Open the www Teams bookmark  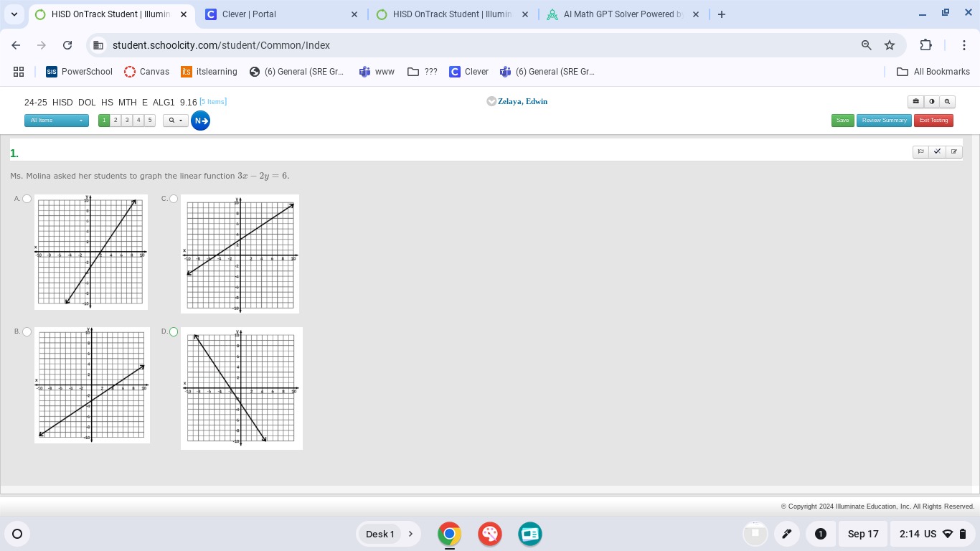coord(377,72)
